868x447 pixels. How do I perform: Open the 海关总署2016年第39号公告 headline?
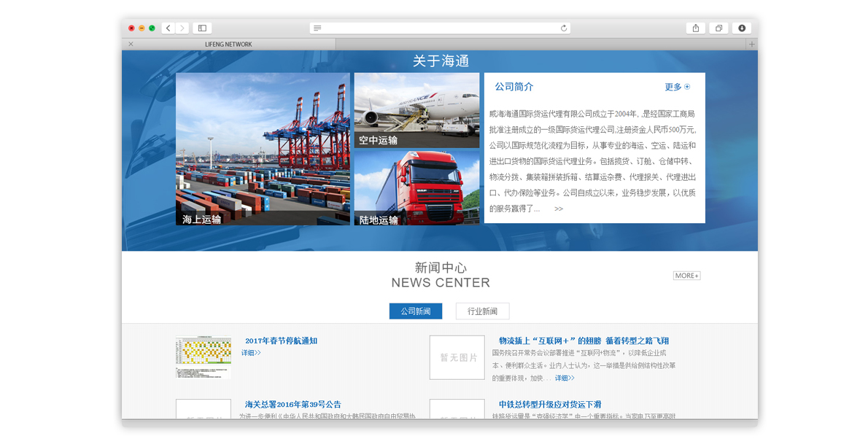pyautogui.click(x=292, y=405)
